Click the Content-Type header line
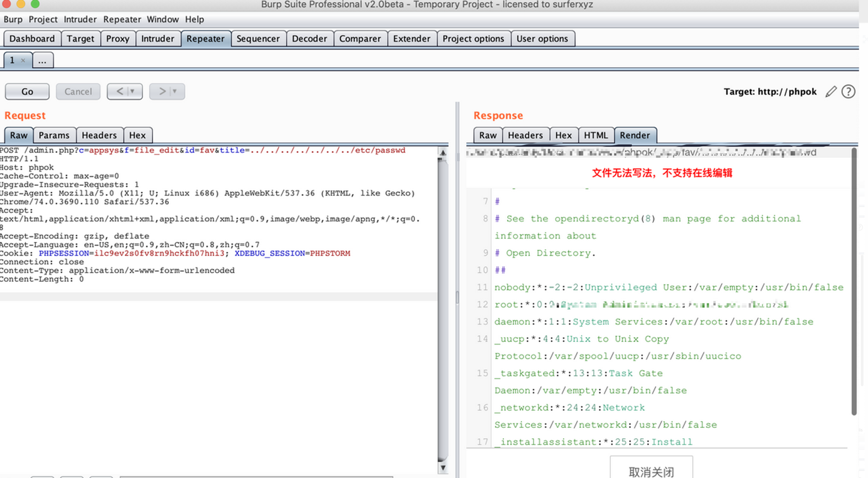 click(117, 271)
